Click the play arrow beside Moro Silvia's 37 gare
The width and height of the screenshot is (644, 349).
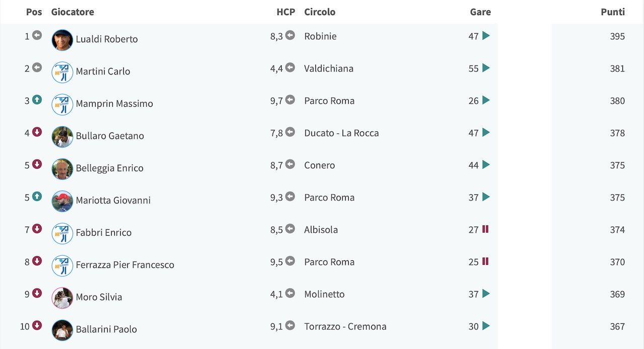[486, 294]
